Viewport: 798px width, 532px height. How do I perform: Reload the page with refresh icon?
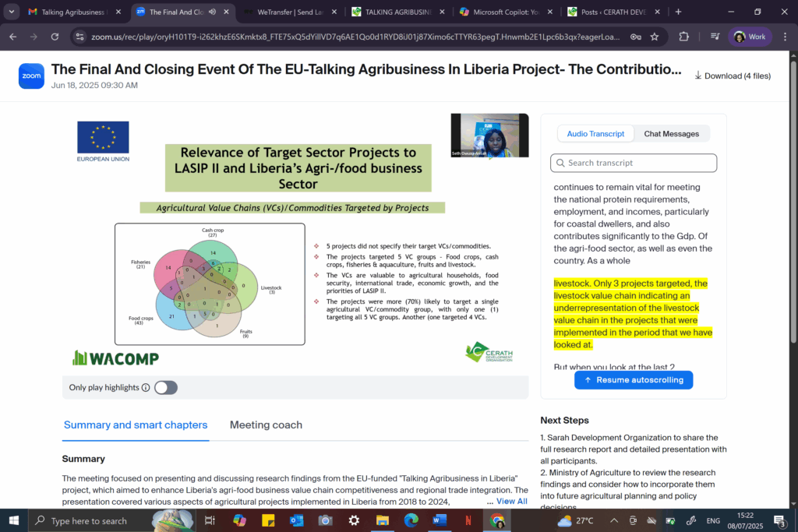[x=55, y=37]
